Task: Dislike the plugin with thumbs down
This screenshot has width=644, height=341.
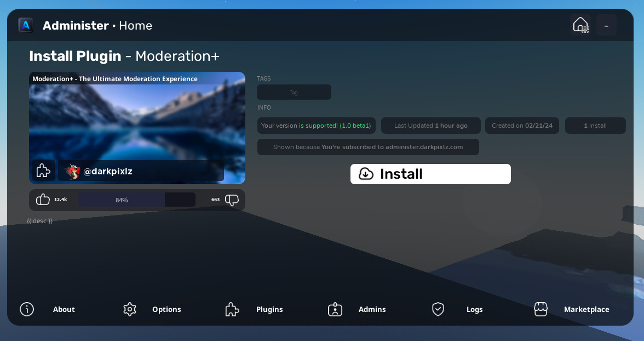Action: [x=232, y=200]
